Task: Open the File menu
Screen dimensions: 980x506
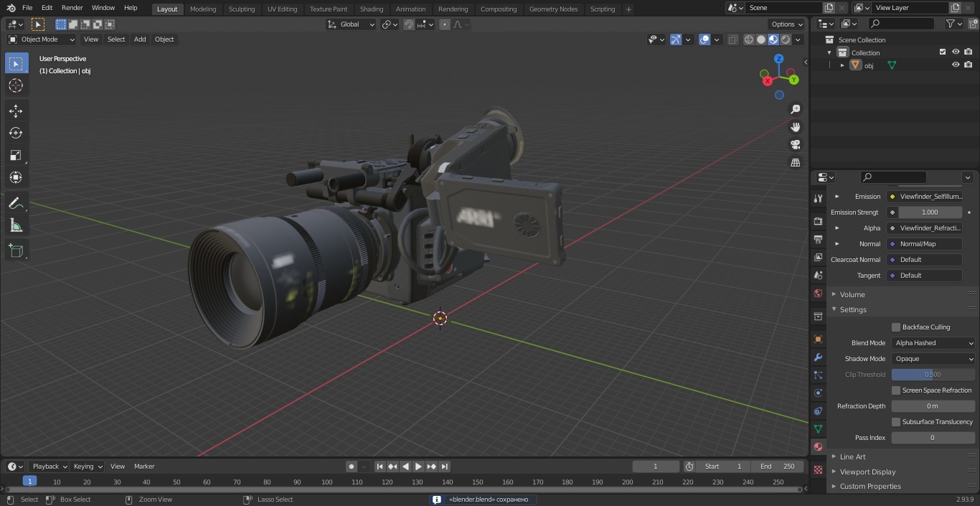Action: (27, 8)
